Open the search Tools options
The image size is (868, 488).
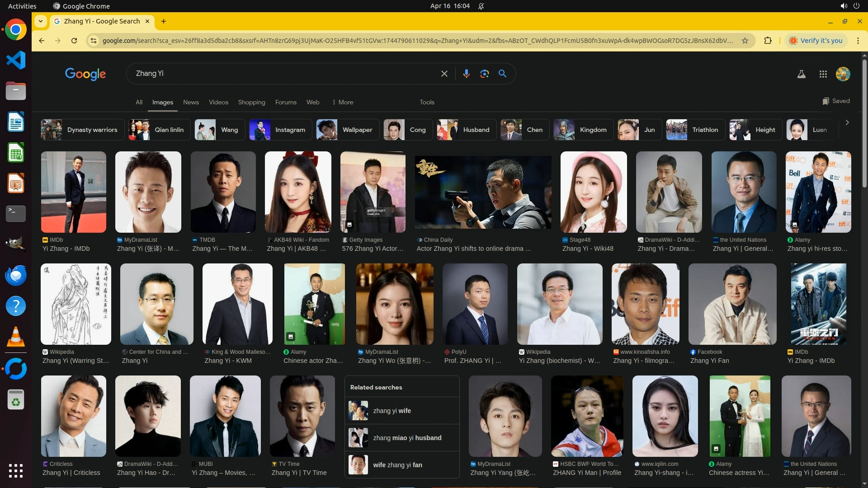[x=426, y=102]
